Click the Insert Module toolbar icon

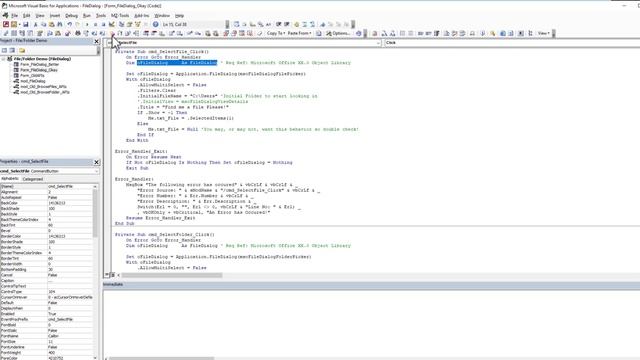click(13, 24)
